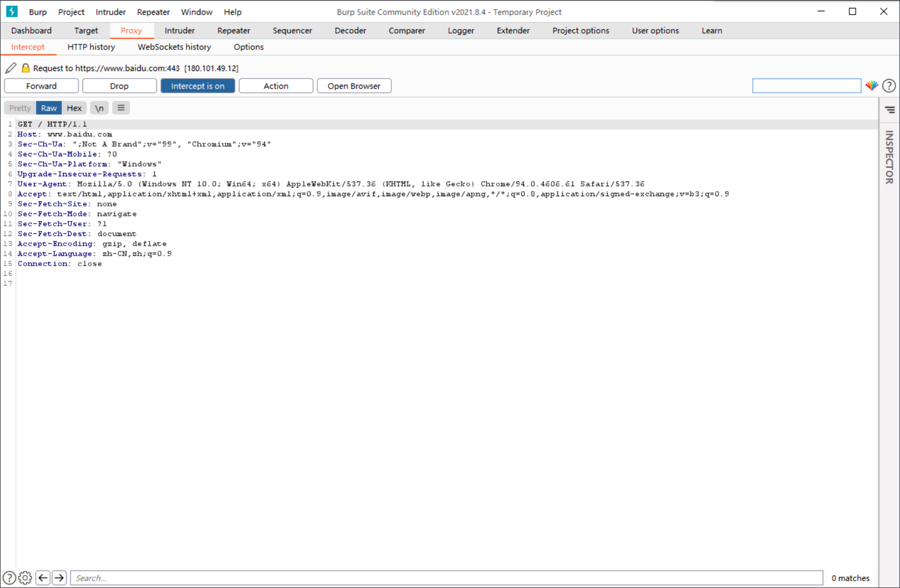Open the Project options tab
The height and width of the screenshot is (588, 900).
pyautogui.click(x=581, y=31)
